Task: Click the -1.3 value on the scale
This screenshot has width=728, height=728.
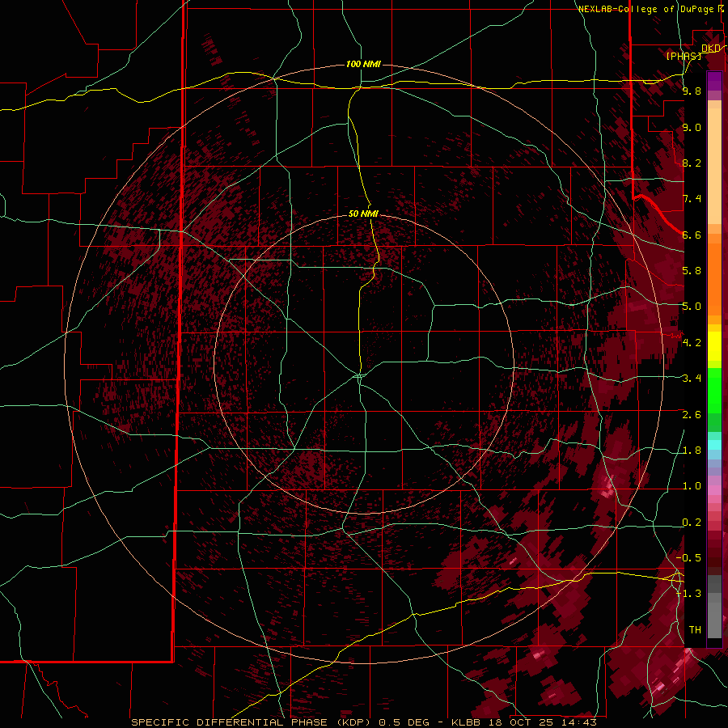Action: (x=688, y=594)
